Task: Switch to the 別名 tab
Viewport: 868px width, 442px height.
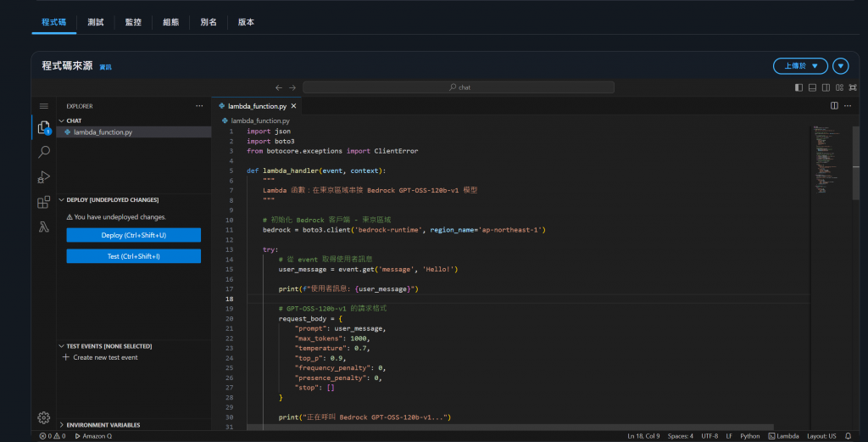Action: (x=209, y=22)
